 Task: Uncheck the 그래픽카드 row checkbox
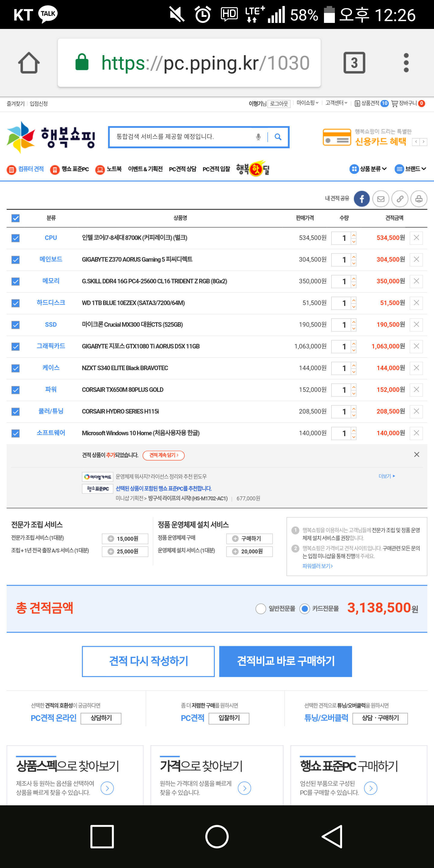[15, 346]
